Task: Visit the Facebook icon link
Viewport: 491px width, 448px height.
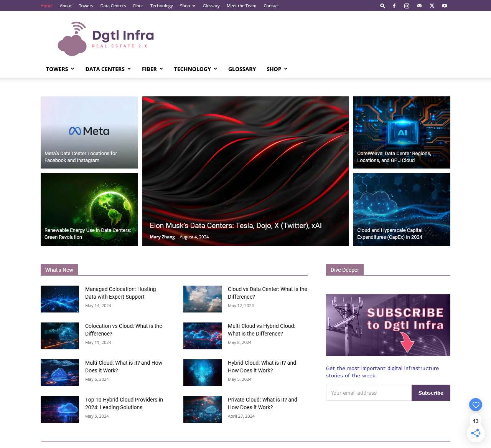Action: 394,5
